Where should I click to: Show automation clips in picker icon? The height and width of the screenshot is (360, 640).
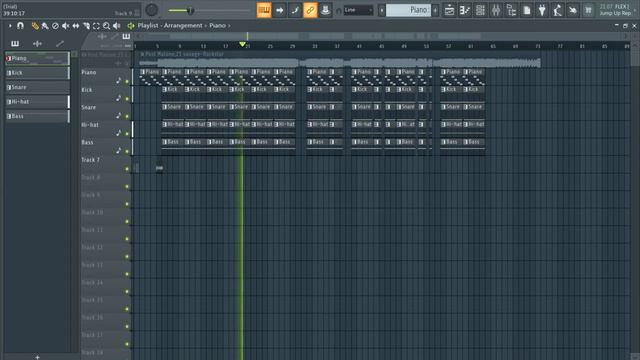(60, 43)
